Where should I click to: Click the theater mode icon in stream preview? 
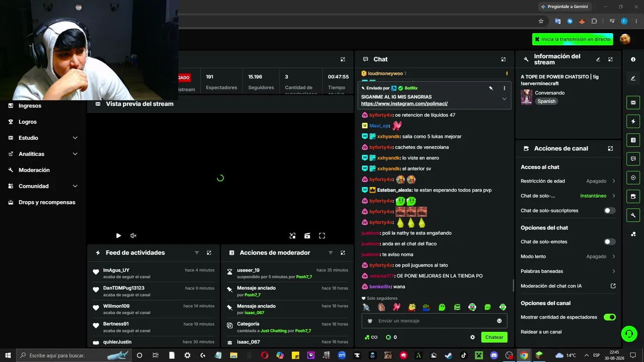point(307,235)
